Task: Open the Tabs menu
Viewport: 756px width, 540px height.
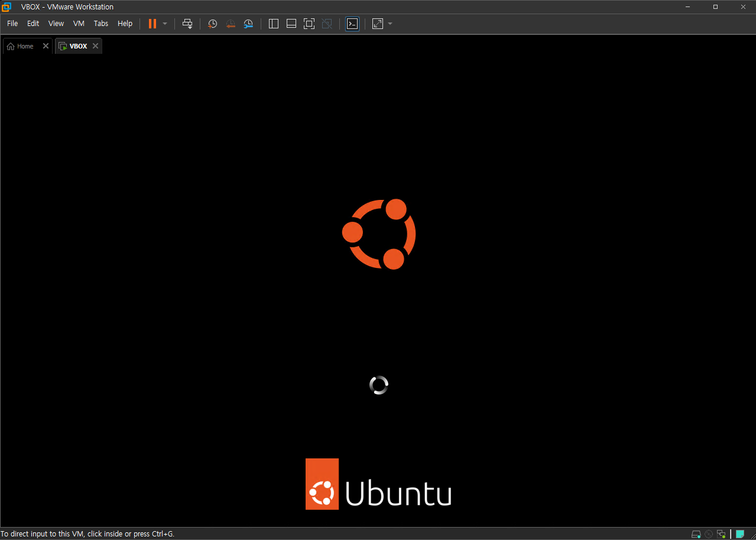Action: click(x=101, y=24)
